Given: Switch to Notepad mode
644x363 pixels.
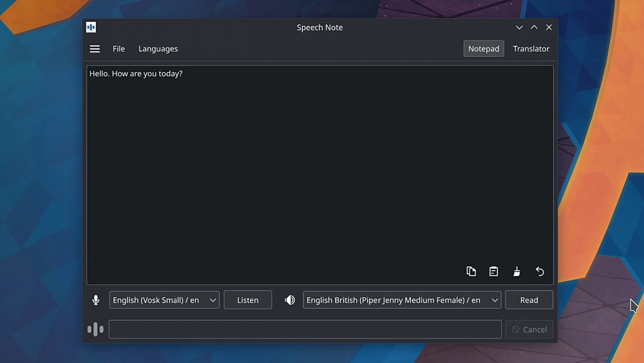Looking at the screenshot, I should pyautogui.click(x=484, y=48).
